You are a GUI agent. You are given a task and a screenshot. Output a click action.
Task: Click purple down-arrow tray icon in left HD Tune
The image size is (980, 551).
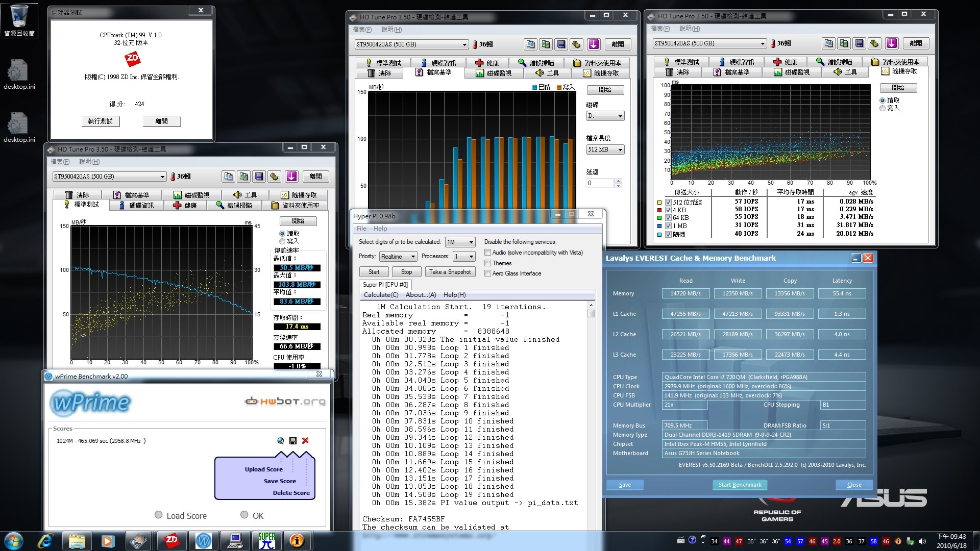tap(291, 177)
